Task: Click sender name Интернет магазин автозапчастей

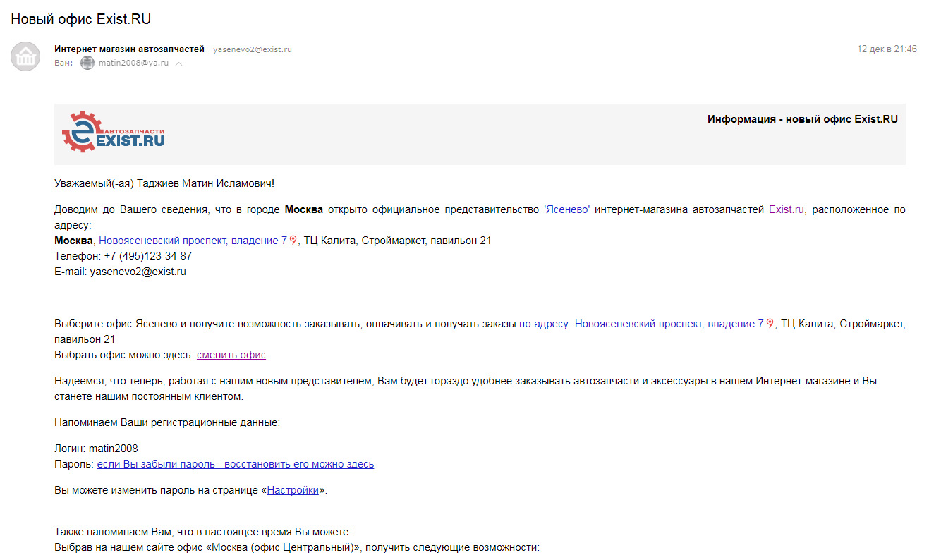Action: click(x=129, y=49)
